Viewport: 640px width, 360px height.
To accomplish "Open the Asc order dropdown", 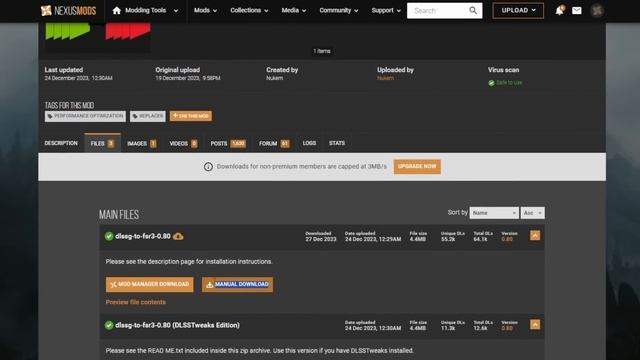I will [x=532, y=213].
